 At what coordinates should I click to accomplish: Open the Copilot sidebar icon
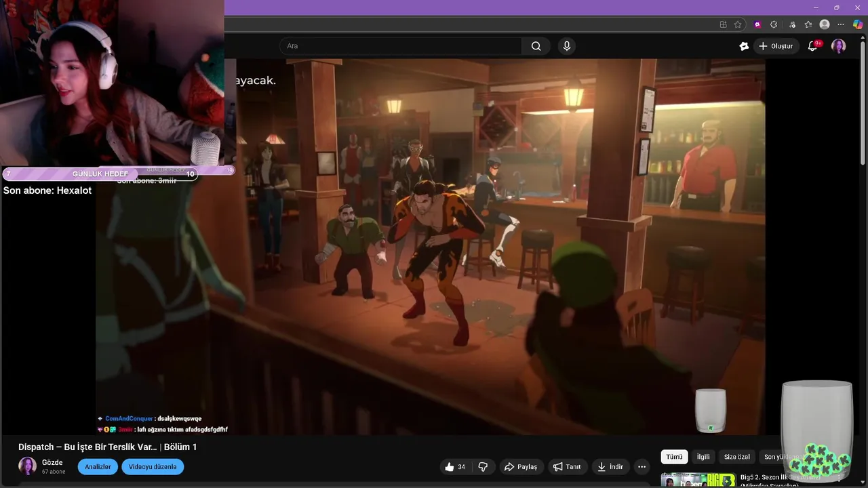(x=857, y=24)
